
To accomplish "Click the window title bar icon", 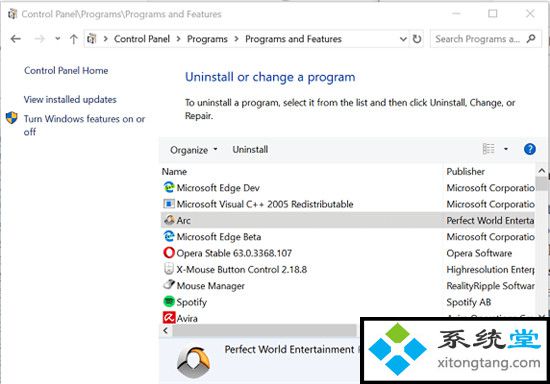I will [x=13, y=14].
